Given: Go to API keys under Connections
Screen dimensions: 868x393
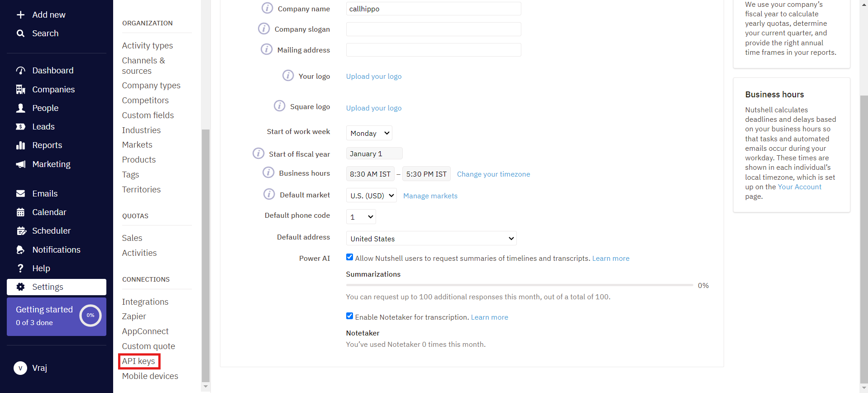Looking at the screenshot, I should pyautogui.click(x=138, y=361).
